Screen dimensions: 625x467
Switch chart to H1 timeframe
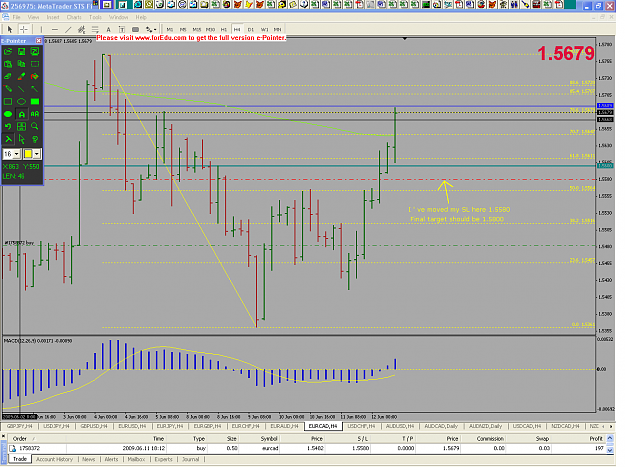tap(224, 29)
